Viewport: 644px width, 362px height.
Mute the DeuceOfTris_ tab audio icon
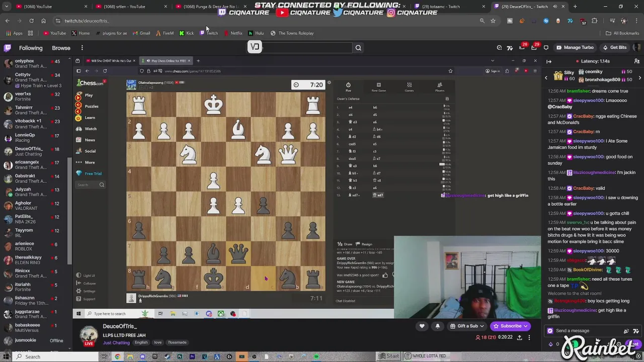[x=555, y=7]
